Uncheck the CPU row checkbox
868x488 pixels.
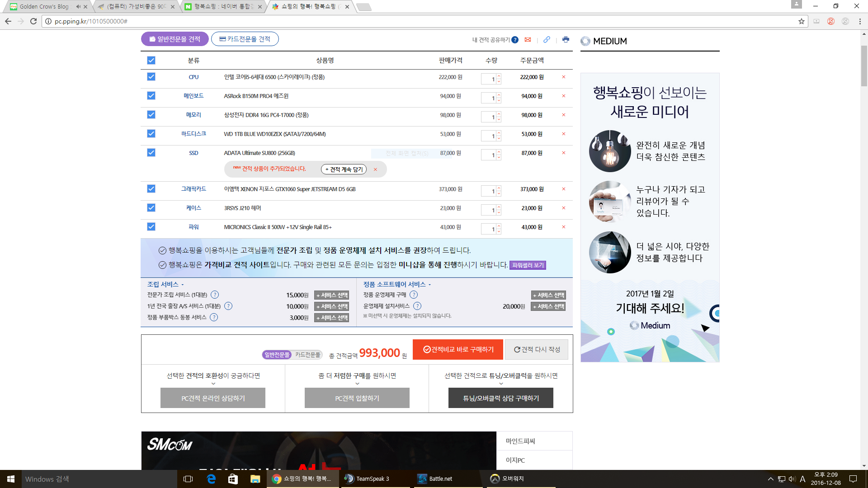(x=151, y=77)
